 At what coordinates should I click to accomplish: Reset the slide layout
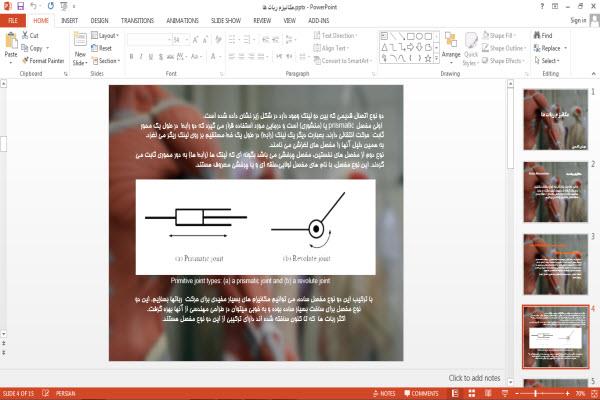[x=102, y=48]
